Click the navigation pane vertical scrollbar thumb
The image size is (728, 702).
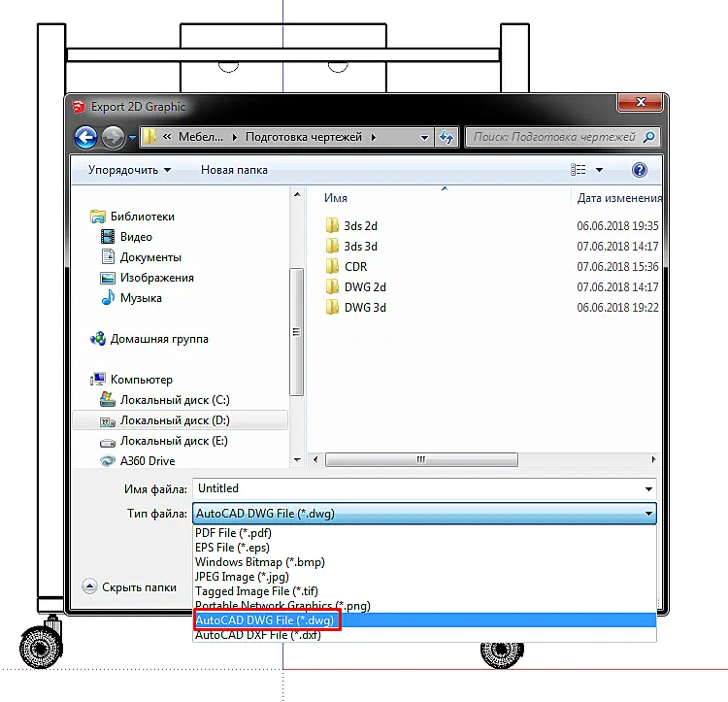pyautogui.click(x=297, y=332)
